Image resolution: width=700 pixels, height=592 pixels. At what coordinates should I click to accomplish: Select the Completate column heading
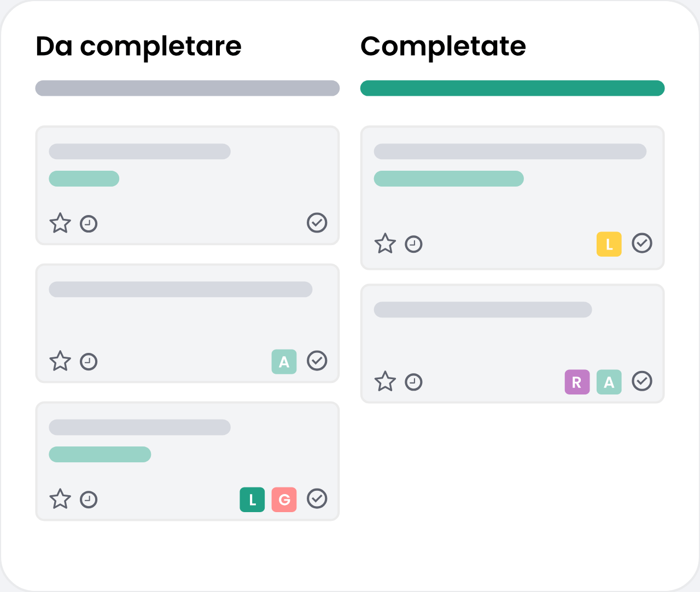pyautogui.click(x=443, y=47)
